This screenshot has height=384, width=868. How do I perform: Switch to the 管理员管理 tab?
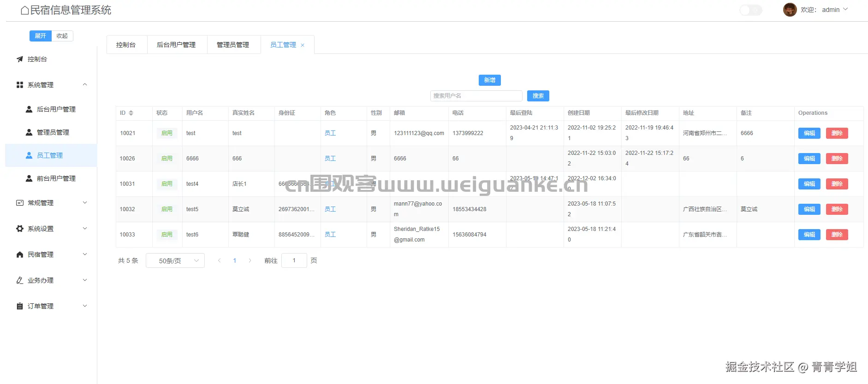coord(233,45)
